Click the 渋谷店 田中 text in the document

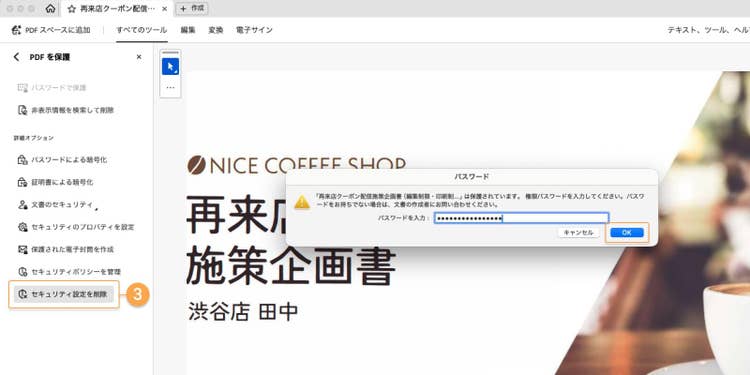point(243,312)
